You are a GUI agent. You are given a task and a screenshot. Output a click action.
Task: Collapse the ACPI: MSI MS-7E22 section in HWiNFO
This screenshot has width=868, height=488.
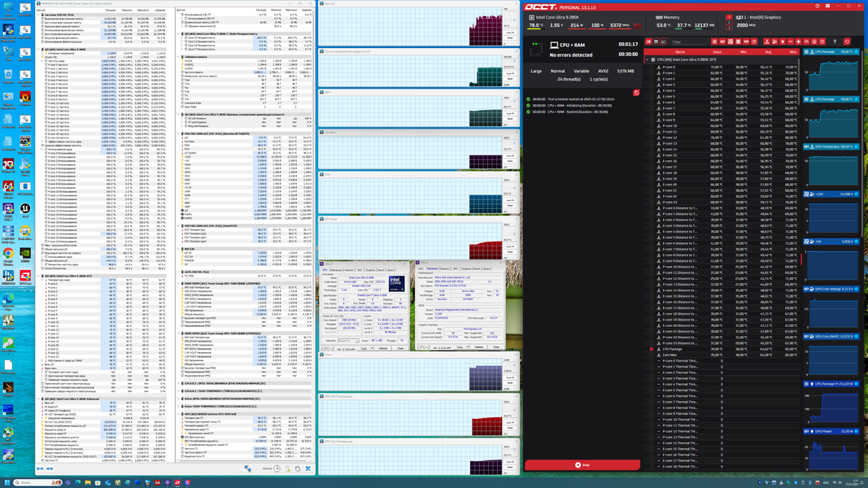click(x=179, y=272)
